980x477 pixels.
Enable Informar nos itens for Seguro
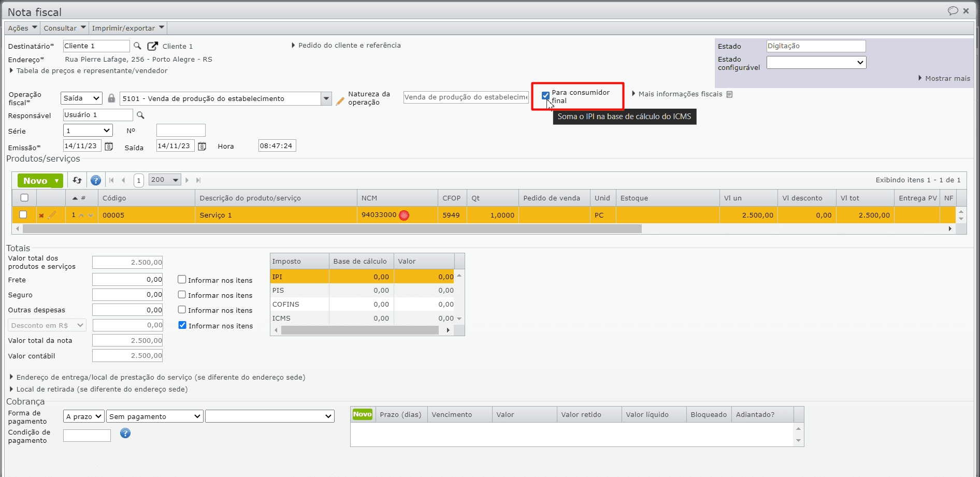click(182, 294)
